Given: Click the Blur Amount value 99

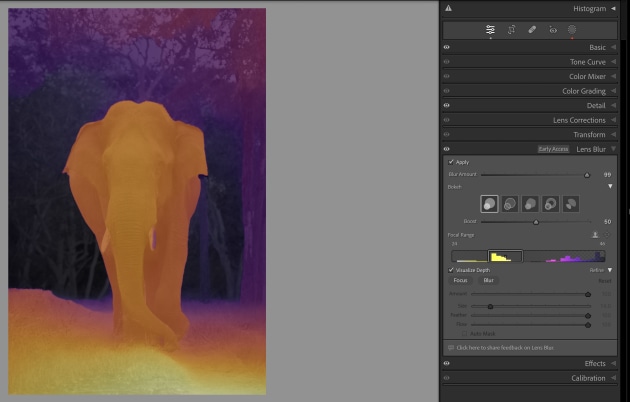Looking at the screenshot, I should click(x=607, y=175).
